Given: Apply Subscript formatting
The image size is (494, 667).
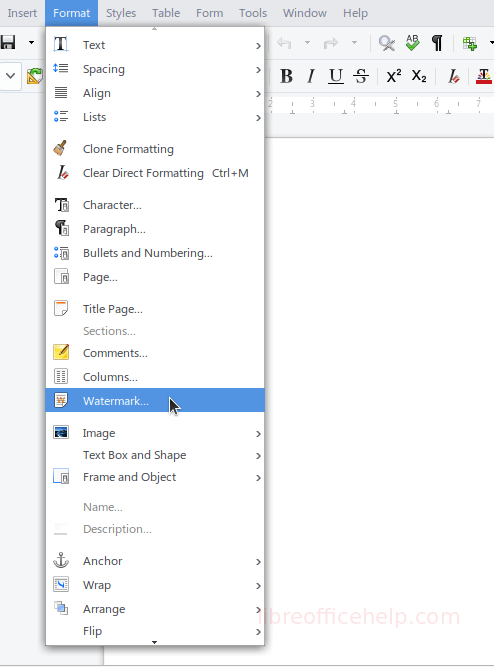Looking at the screenshot, I should 419,77.
